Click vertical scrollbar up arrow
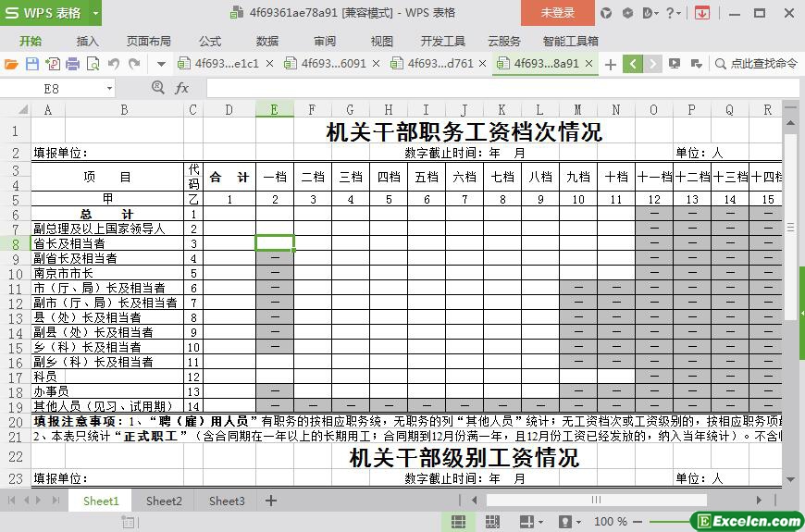Image resolution: width=805 pixels, height=532 pixels. [x=790, y=124]
